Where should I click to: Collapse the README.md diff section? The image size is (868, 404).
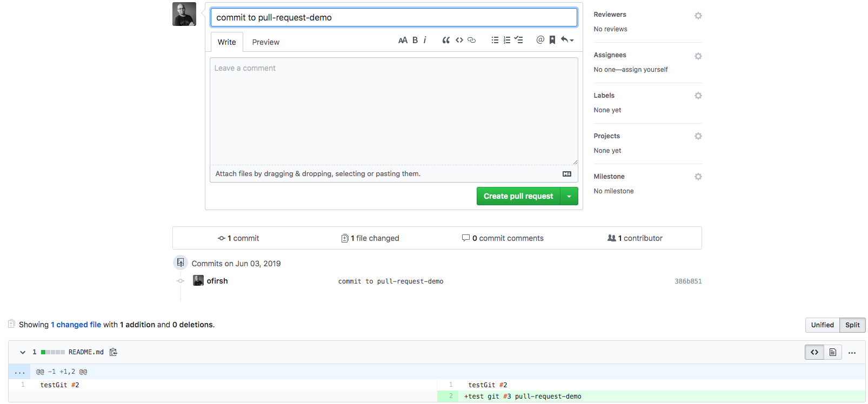click(x=23, y=353)
